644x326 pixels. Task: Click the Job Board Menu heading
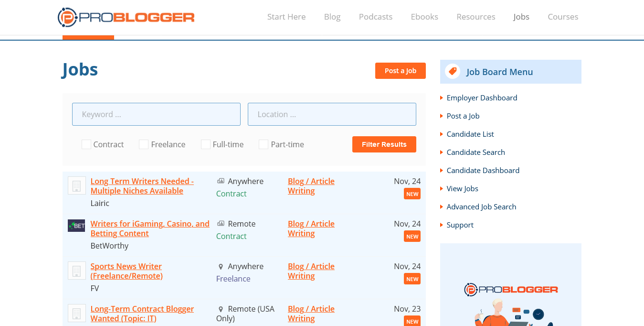[x=500, y=72]
